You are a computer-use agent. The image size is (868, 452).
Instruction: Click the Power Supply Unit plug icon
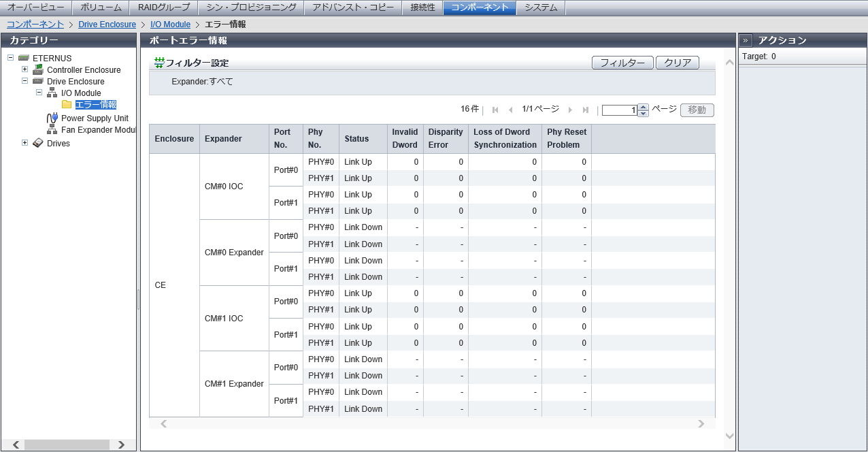point(52,118)
